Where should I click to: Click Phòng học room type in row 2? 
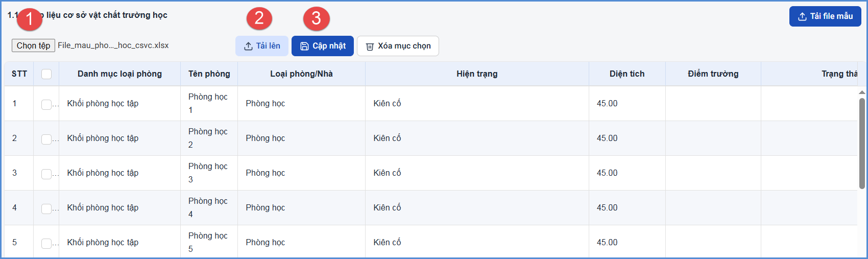click(265, 138)
